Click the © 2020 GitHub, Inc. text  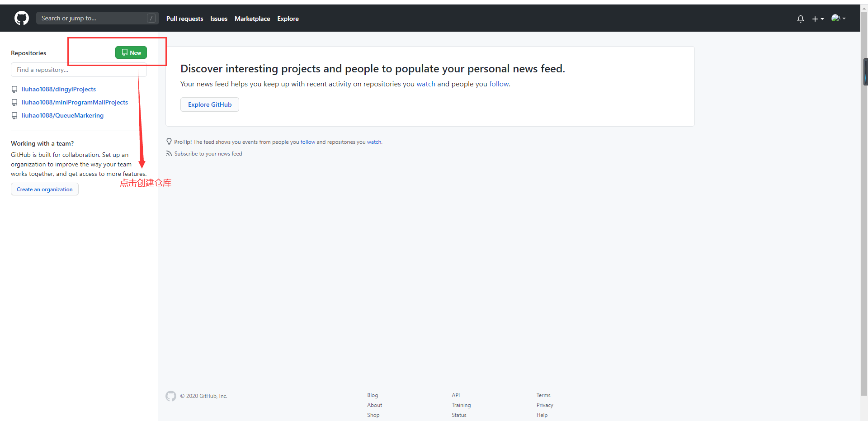[x=203, y=396]
